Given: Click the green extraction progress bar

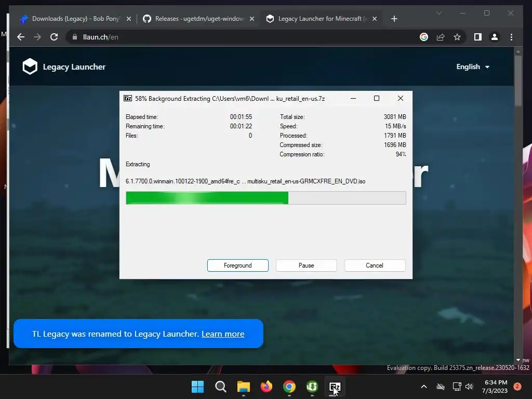Looking at the screenshot, I should 265,198.
